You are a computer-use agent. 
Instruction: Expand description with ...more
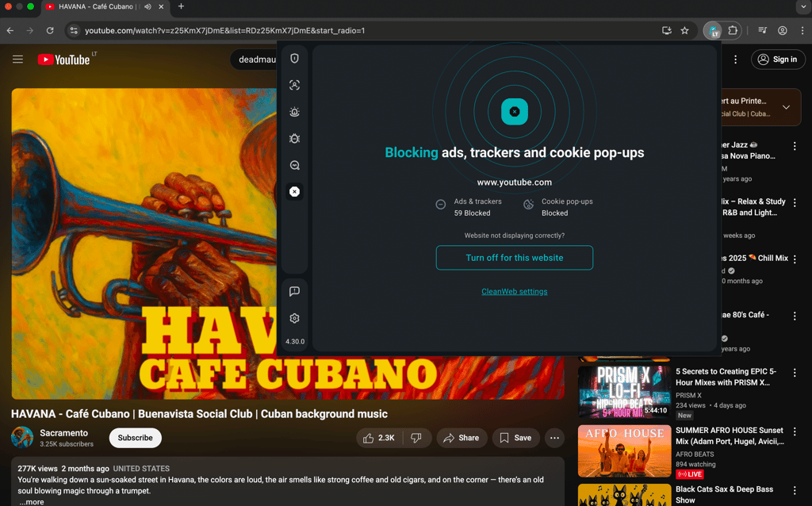pyautogui.click(x=32, y=502)
